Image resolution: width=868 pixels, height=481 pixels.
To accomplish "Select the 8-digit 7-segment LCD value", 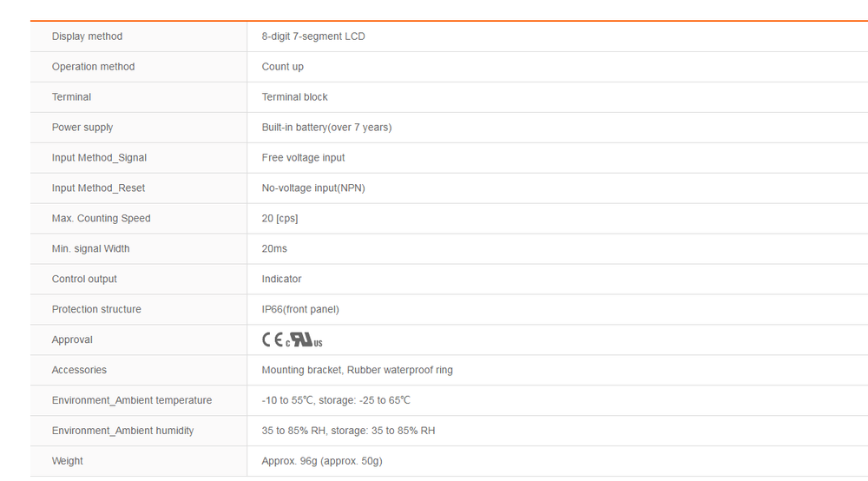I will pyautogui.click(x=313, y=36).
